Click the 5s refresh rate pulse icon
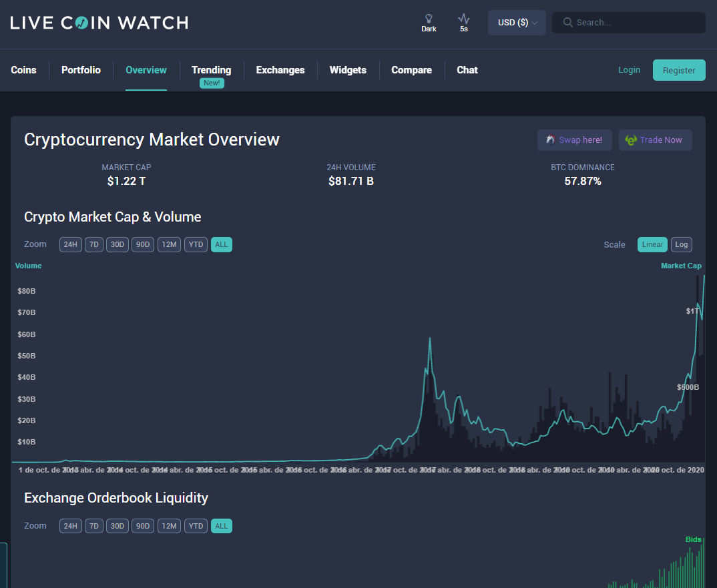 pos(464,19)
